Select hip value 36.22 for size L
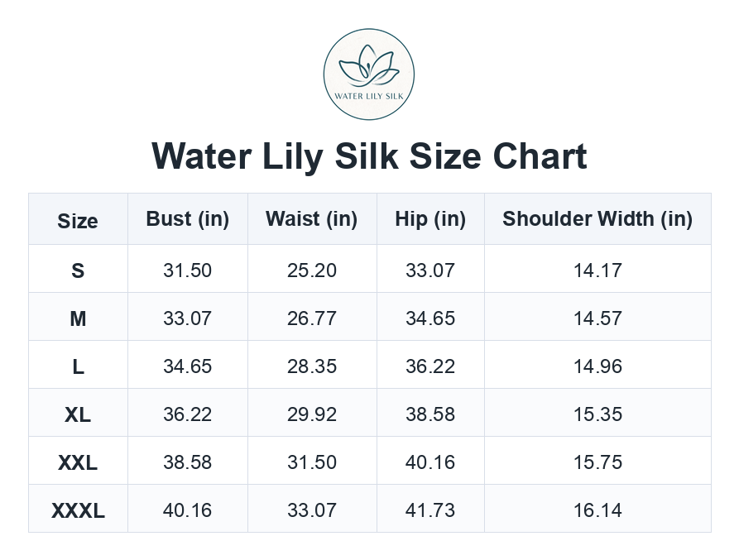Screen dimensions: 739x560 (x=430, y=366)
